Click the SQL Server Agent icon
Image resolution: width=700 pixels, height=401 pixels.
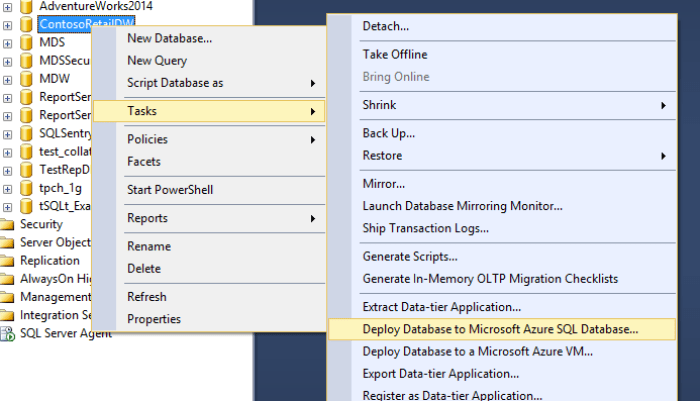[7, 333]
